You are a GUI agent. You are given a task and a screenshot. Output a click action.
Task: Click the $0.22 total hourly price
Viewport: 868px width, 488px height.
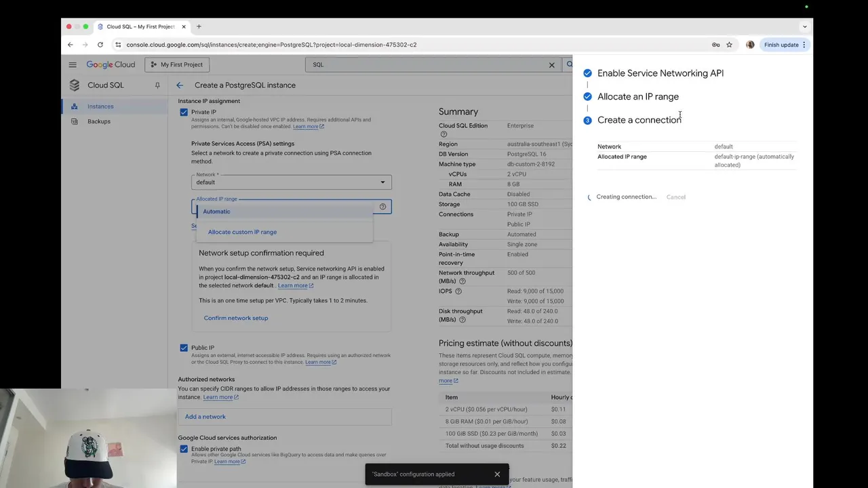pos(559,446)
